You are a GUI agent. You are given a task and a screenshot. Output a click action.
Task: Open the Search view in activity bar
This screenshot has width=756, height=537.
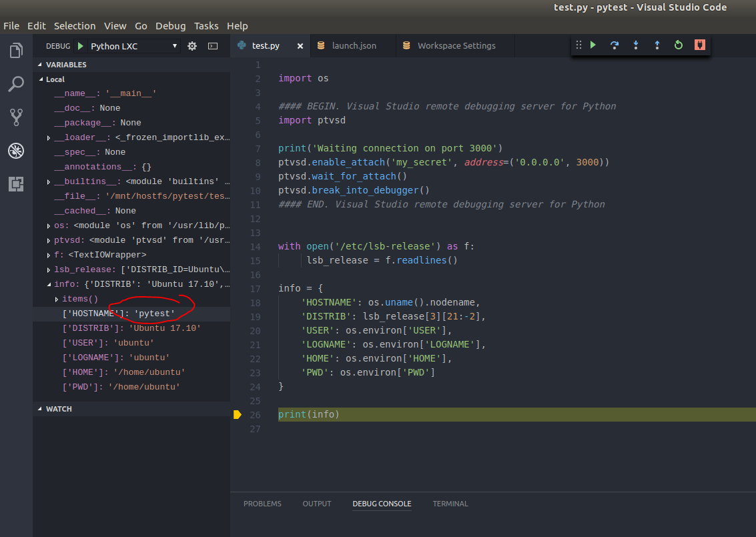point(16,84)
